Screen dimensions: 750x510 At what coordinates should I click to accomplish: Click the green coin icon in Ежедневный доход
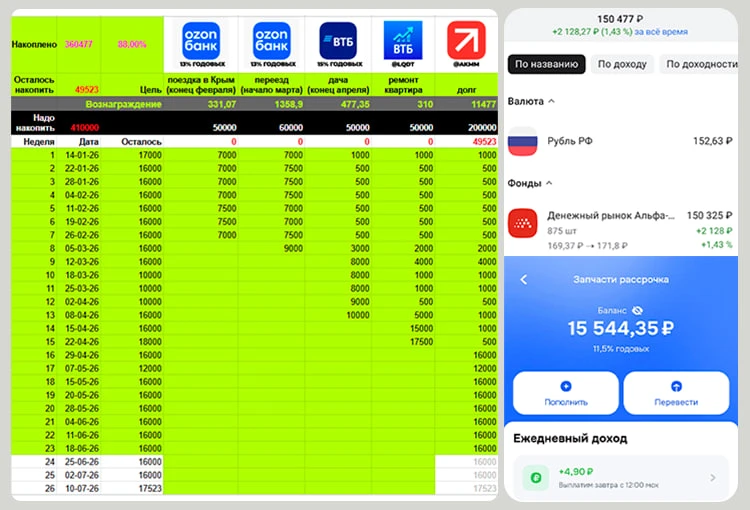[536, 477]
